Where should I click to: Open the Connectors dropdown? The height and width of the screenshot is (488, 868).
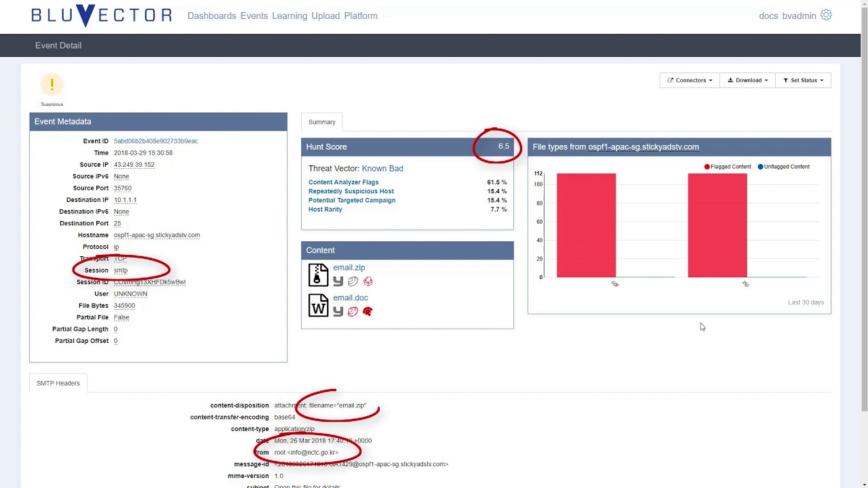(690, 80)
